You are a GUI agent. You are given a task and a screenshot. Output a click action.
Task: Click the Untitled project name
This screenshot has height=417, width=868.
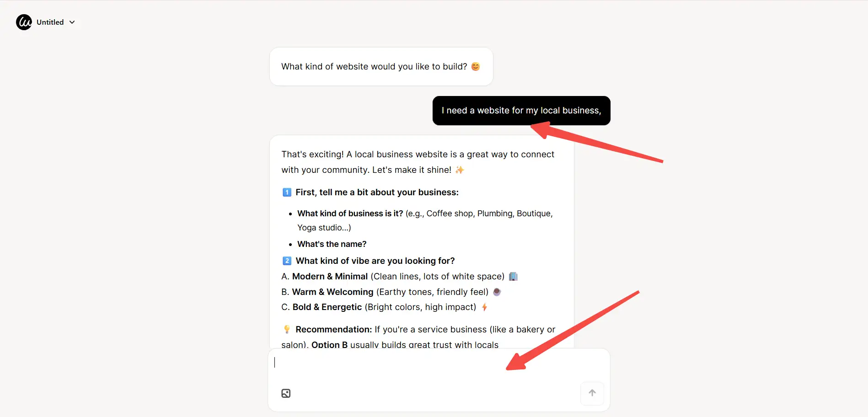pyautogui.click(x=50, y=22)
